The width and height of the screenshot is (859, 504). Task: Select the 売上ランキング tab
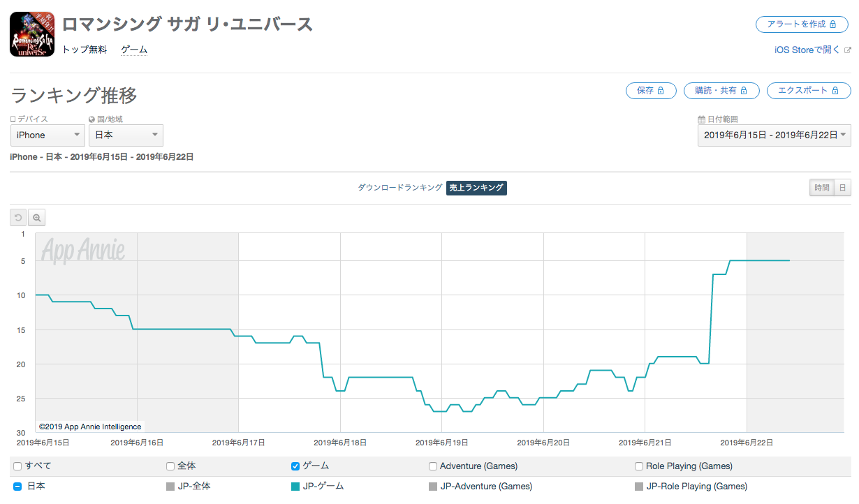pos(476,188)
